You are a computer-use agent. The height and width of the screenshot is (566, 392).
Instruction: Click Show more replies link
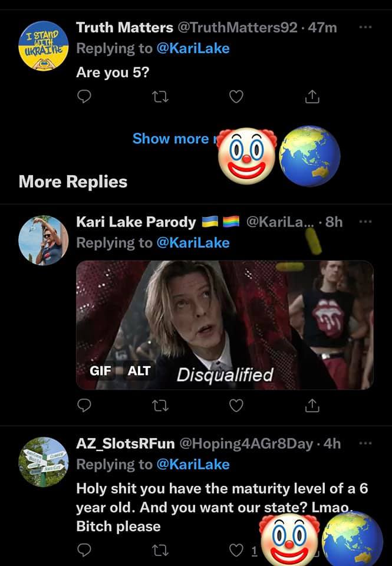point(171,139)
